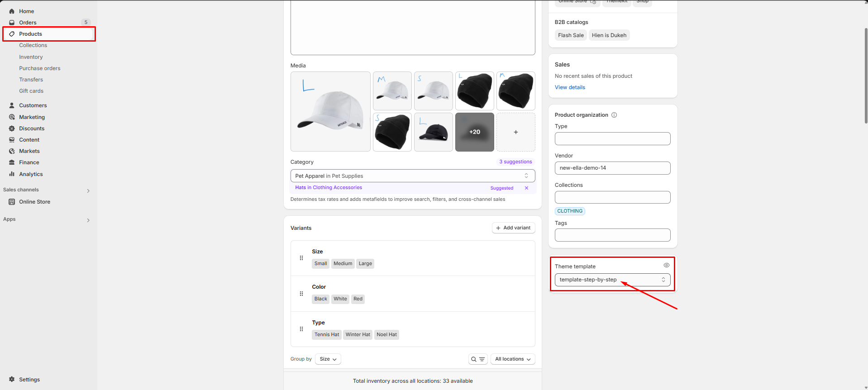Screen dimensions: 868x390
Task: Go to Inventory in the sidebar
Action: tap(31, 57)
